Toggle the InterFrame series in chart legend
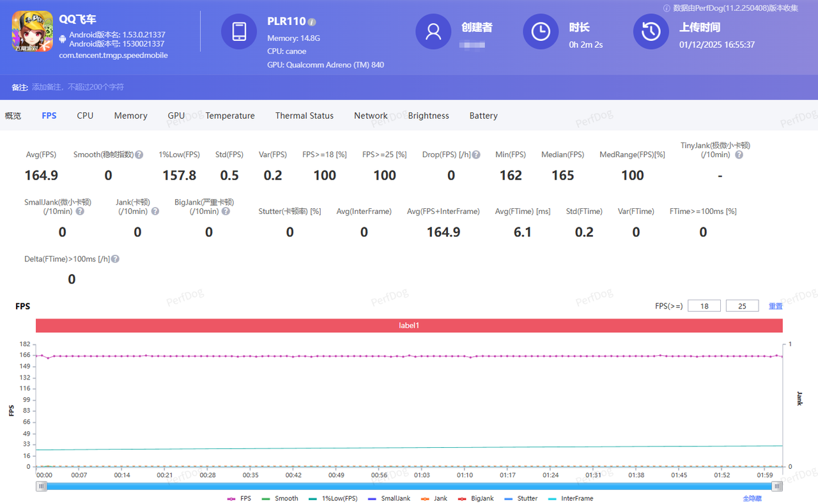 point(571,498)
